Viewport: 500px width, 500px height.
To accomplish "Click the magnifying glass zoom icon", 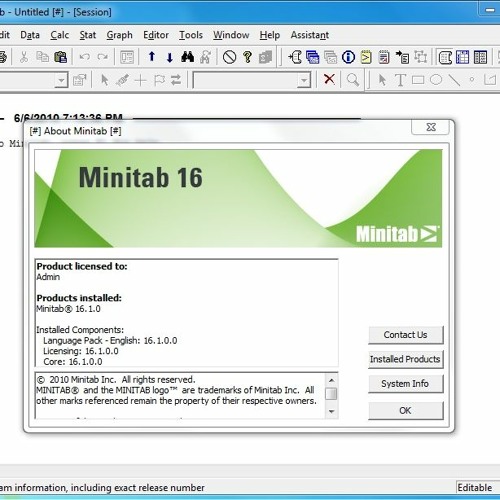I will click(353, 80).
